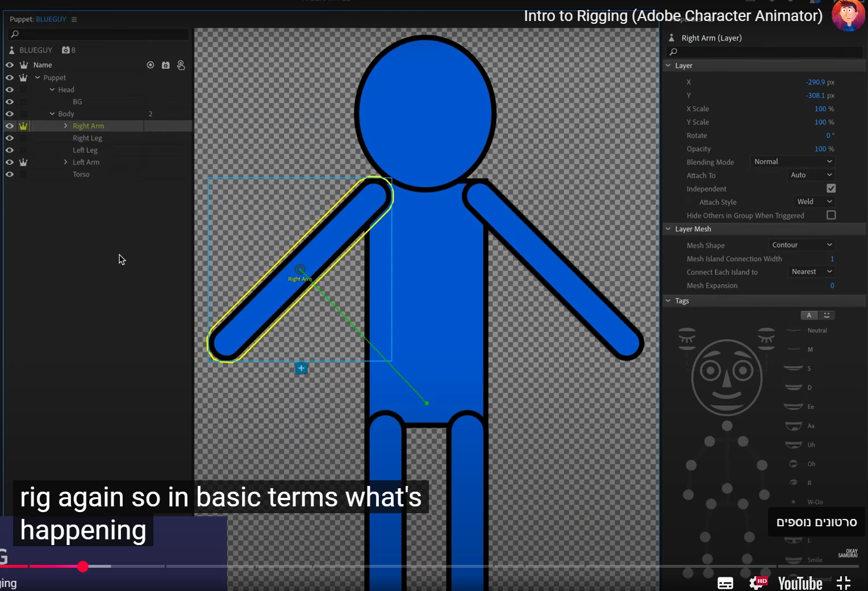Hide the Right Leg layer
Viewport: 868px width, 591px height.
10,138
